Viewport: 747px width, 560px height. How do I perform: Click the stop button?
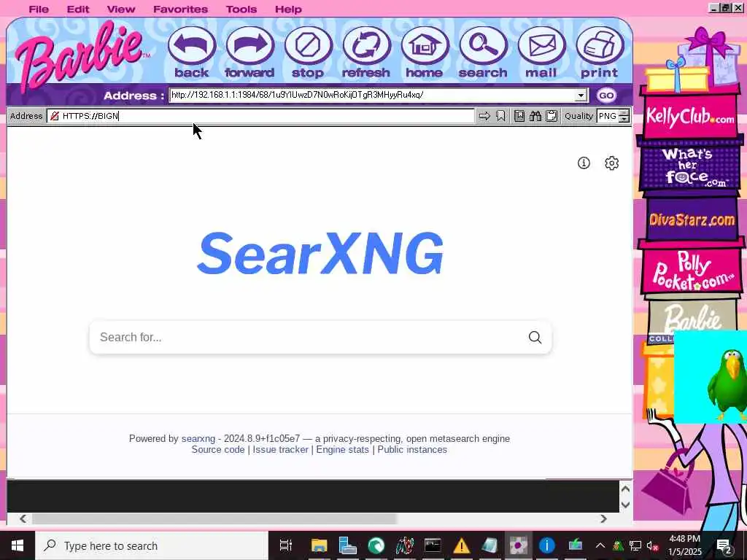point(308,52)
